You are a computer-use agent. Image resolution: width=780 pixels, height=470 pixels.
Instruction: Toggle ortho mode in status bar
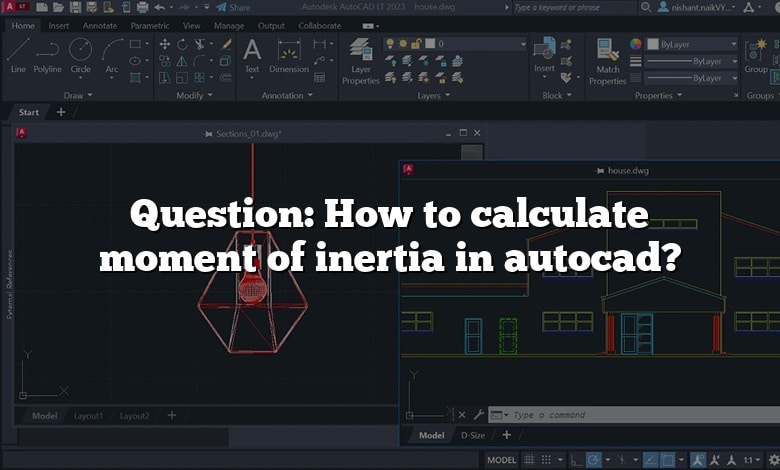pyautogui.click(x=576, y=460)
